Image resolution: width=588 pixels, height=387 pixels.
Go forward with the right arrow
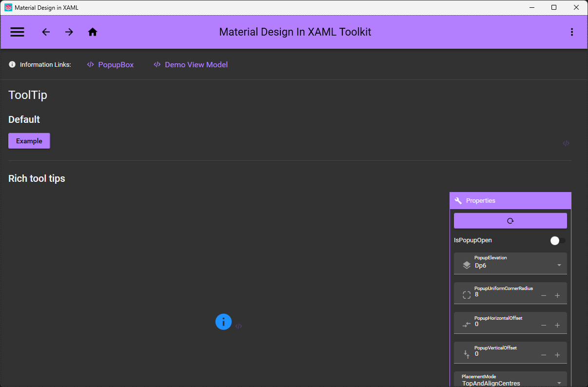(x=69, y=32)
